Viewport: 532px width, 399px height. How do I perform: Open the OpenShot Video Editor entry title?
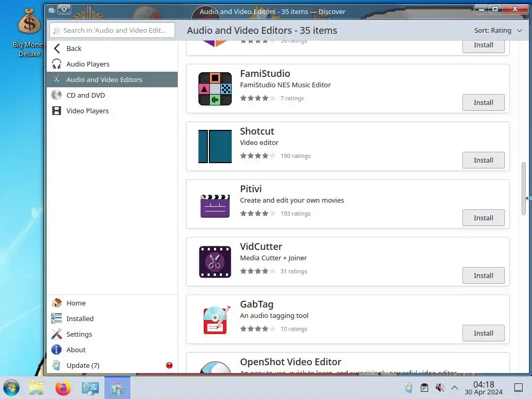(x=290, y=362)
